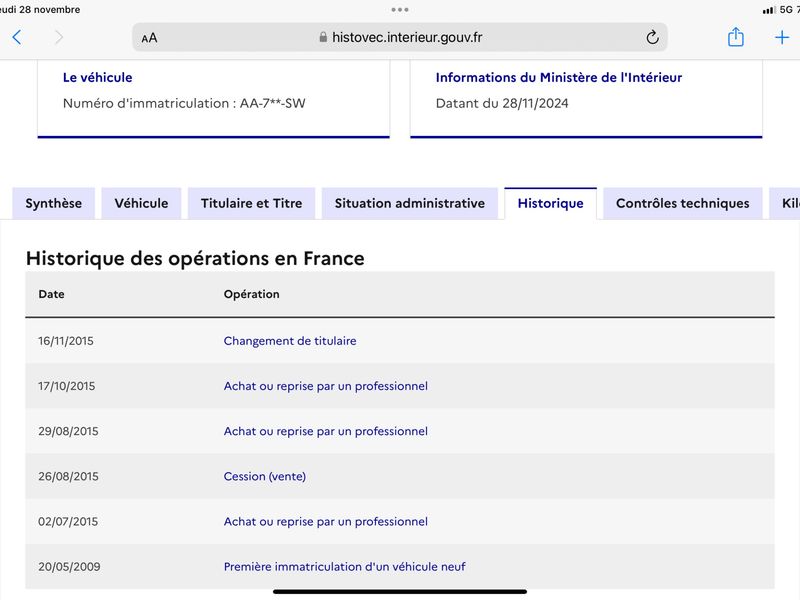Image resolution: width=800 pixels, height=600 pixels.
Task: Click the date 29/08/2015
Action: pyautogui.click(x=68, y=431)
